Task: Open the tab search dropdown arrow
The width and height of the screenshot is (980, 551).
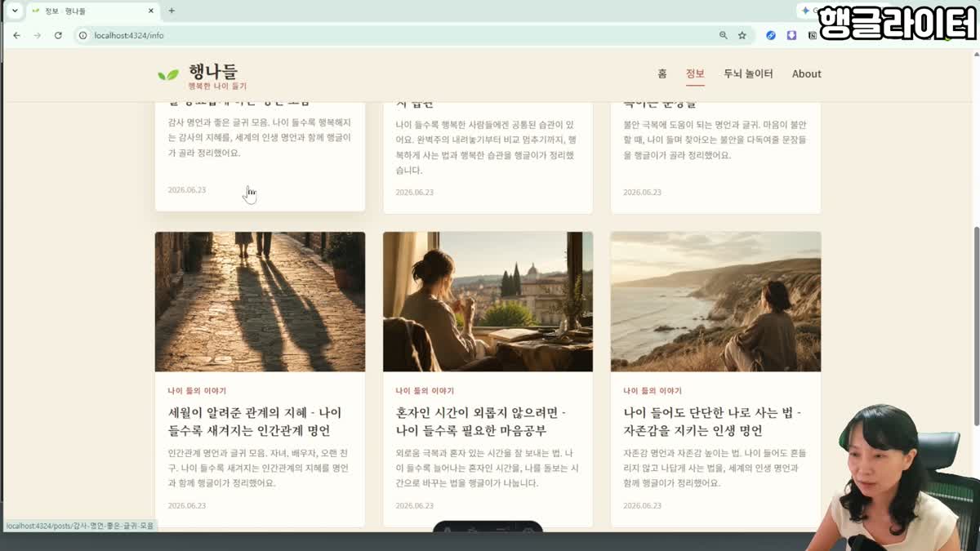Action: click(15, 11)
